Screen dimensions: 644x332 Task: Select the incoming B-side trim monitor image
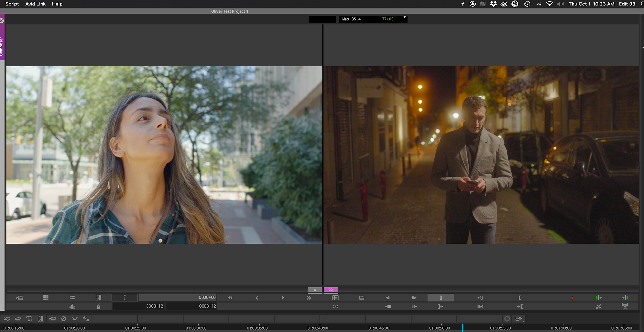tap(481, 155)
